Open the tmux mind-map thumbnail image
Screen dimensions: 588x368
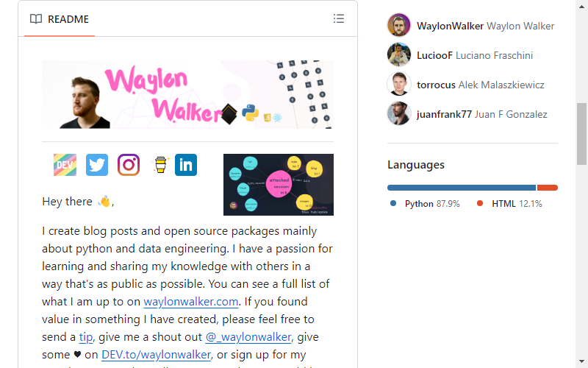click(x=279, y=185)
